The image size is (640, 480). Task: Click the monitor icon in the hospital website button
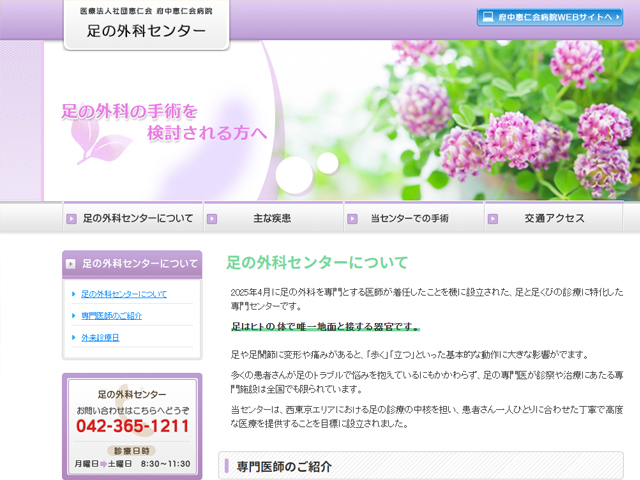[x=487, y=17]
